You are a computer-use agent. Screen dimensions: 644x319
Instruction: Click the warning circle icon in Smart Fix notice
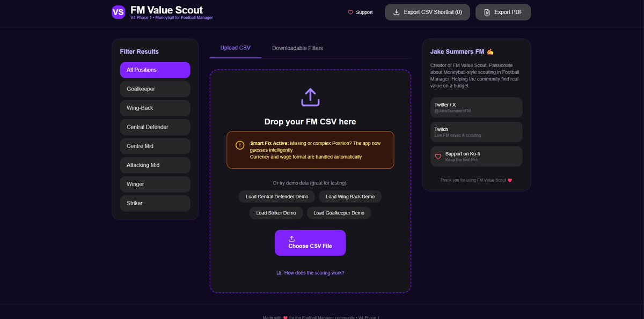tap(240, 145)
